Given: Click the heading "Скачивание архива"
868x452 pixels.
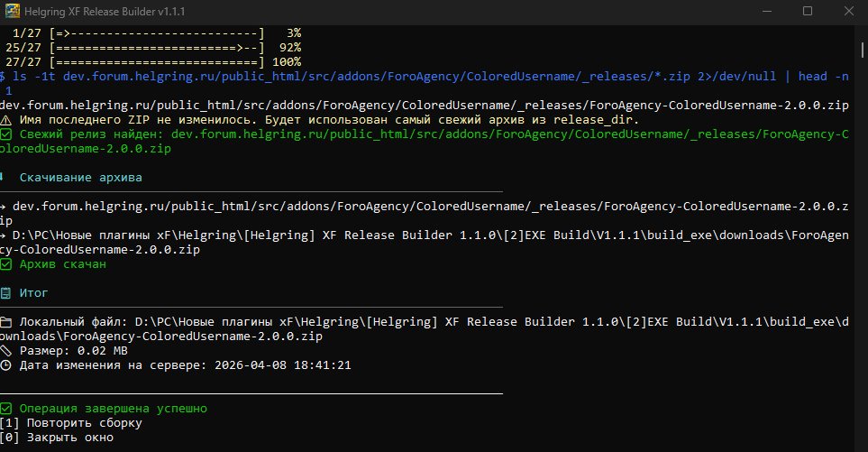Looking at the screenshot, I should click(x=81, y=177).
